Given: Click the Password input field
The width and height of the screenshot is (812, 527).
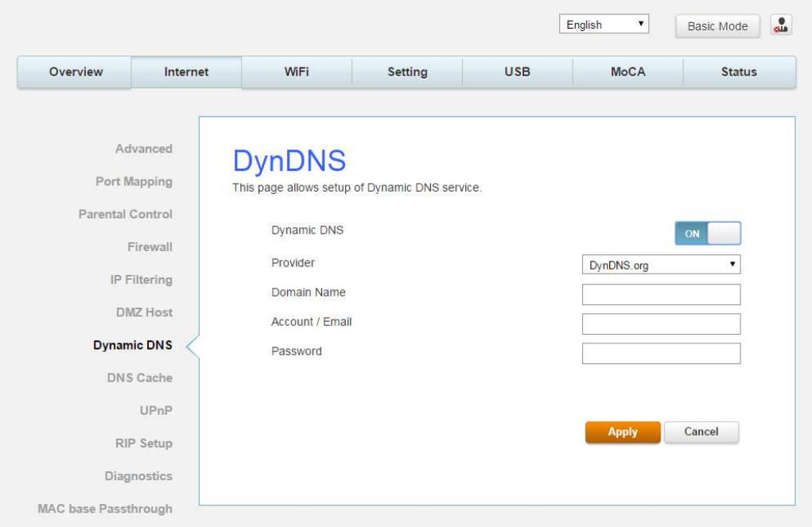Looking at the screenshot, I should coord(662,353).
